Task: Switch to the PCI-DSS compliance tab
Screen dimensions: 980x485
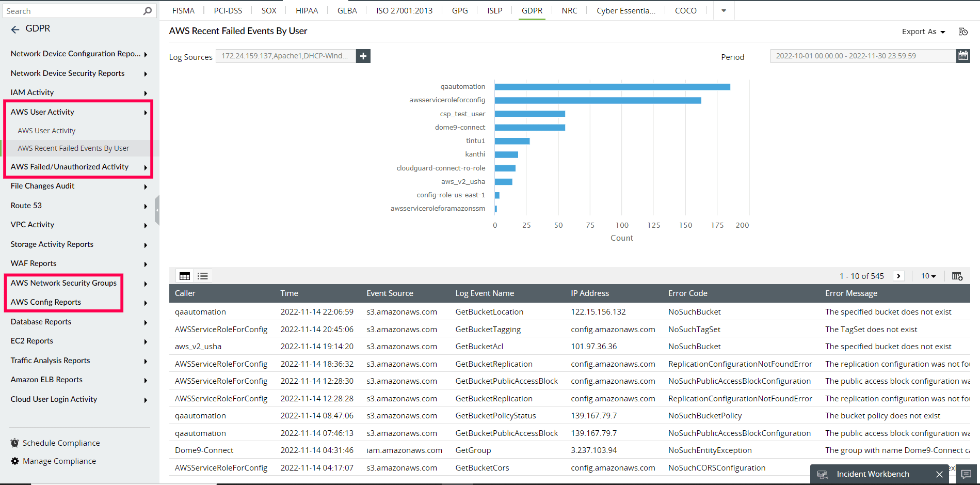Action: (x=228, y=10)
